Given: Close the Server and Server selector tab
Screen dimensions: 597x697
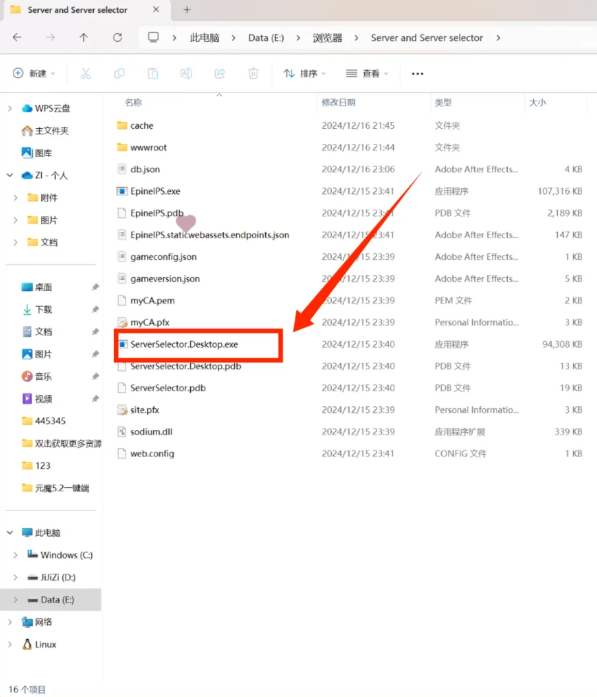Looking at the screenshot, I should pos(156,9).
